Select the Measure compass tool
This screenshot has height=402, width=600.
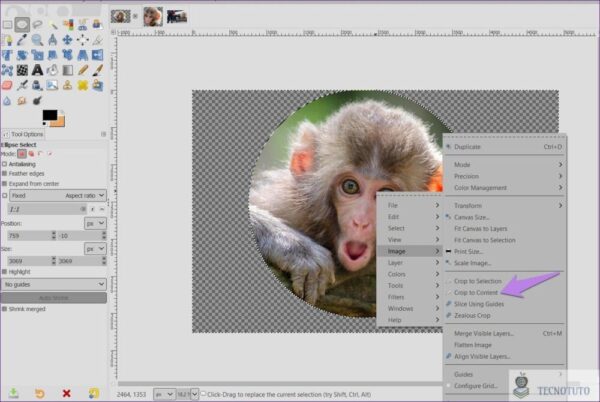click(52, 40)
